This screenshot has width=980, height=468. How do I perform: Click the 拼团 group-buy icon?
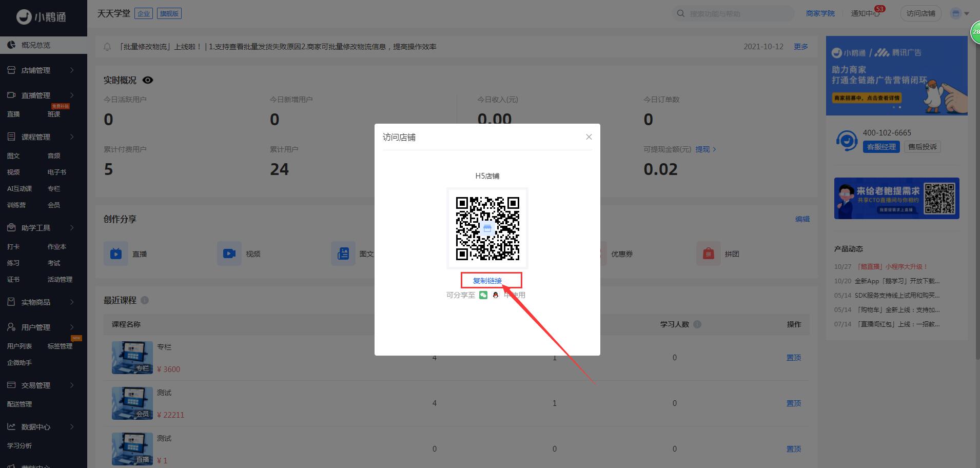pyautogui.click(x=708, y=254)
